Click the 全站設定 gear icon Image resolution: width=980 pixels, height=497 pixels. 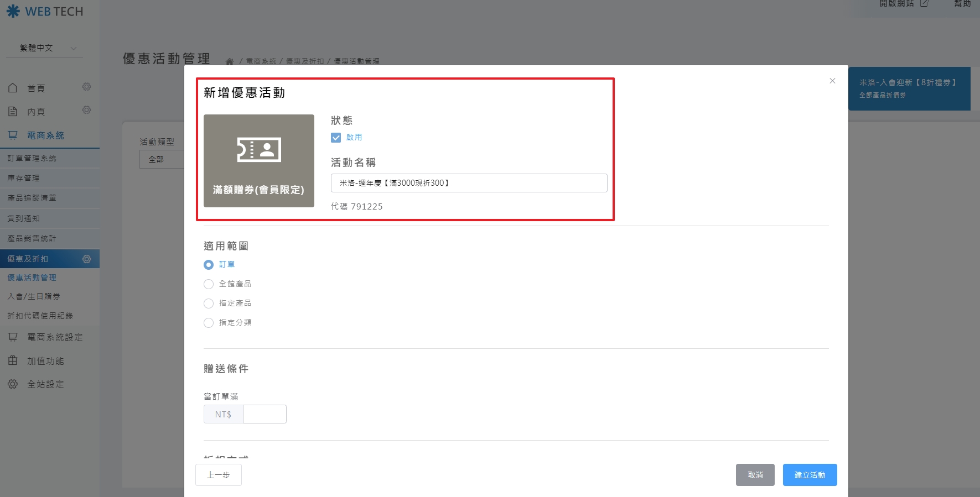point(13,384)
